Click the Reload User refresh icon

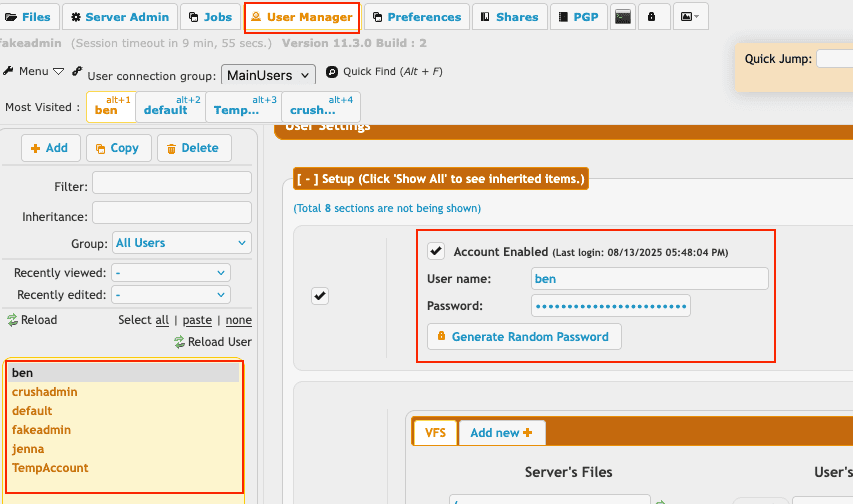(x=180, y=342)
